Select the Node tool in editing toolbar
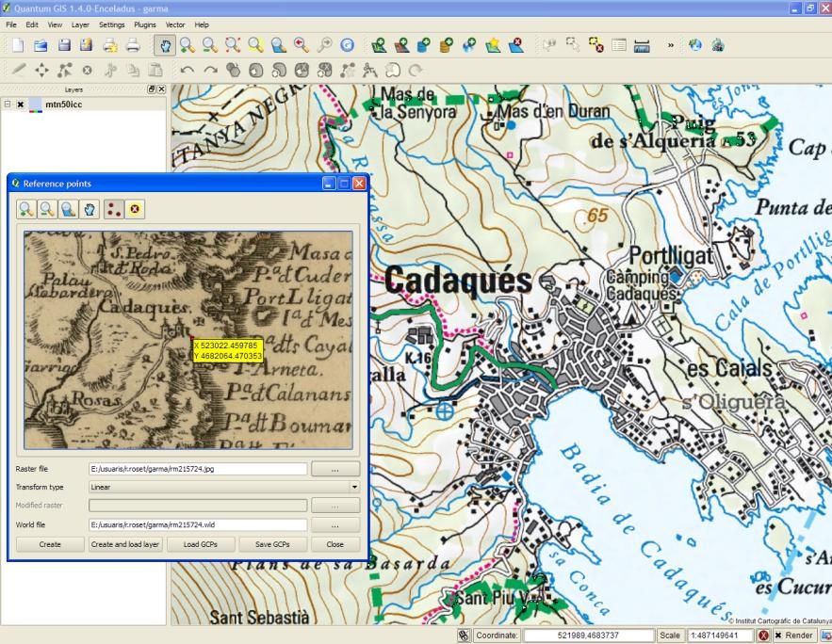This screenshot has height=644, width=832. tap(65, 70)
